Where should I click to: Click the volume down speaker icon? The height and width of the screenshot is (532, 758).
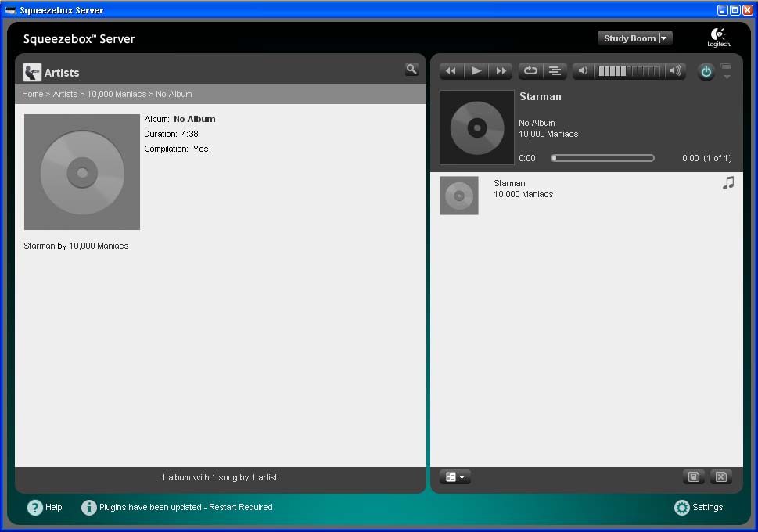[x=583, y=71]
